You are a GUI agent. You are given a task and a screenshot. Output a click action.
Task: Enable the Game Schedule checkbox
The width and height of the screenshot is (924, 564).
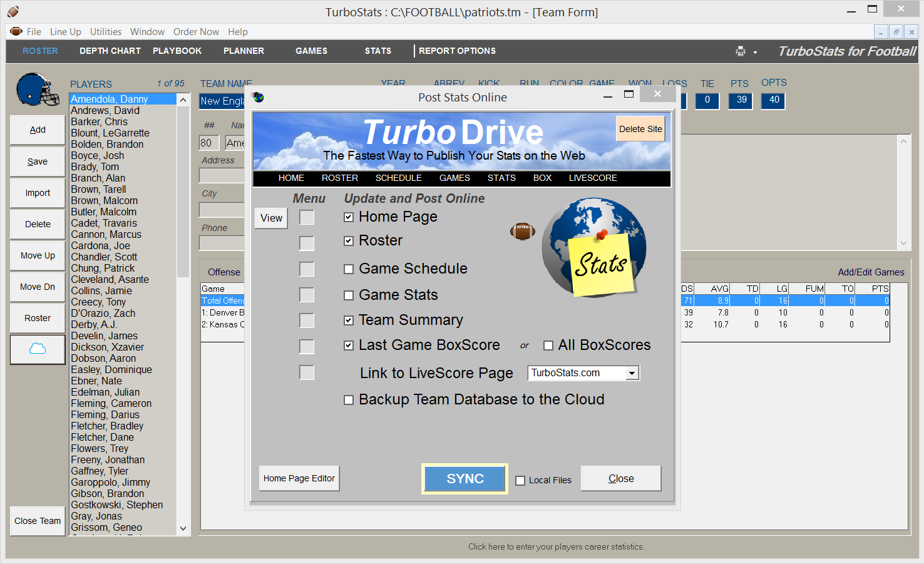coord(349,269)
